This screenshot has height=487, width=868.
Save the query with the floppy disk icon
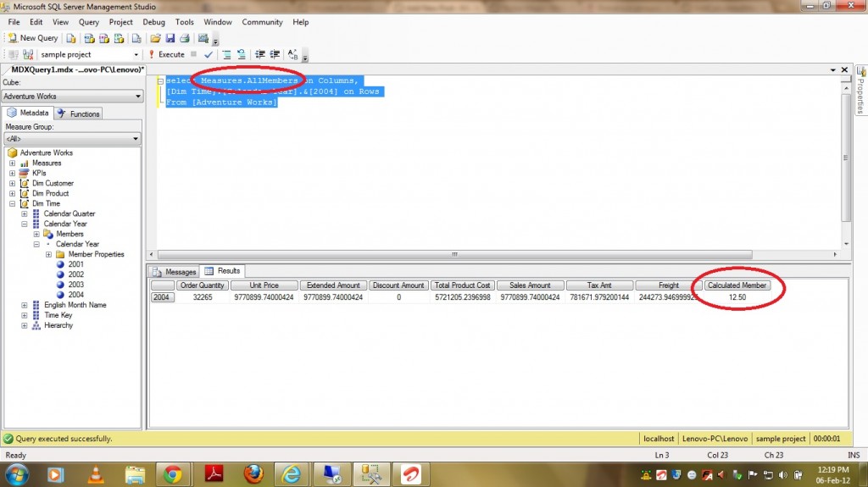[x=170, y=38]
